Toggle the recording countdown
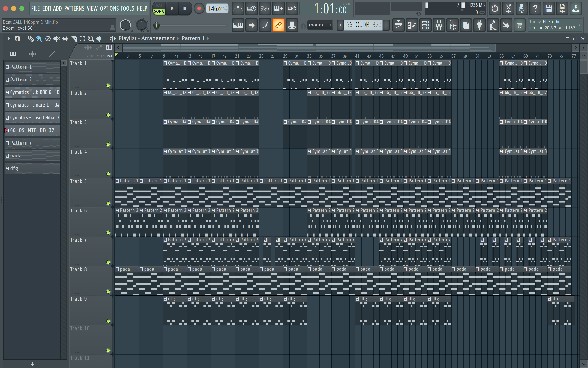The height and width of the screenshot is (368, 588). click(265, 9)
